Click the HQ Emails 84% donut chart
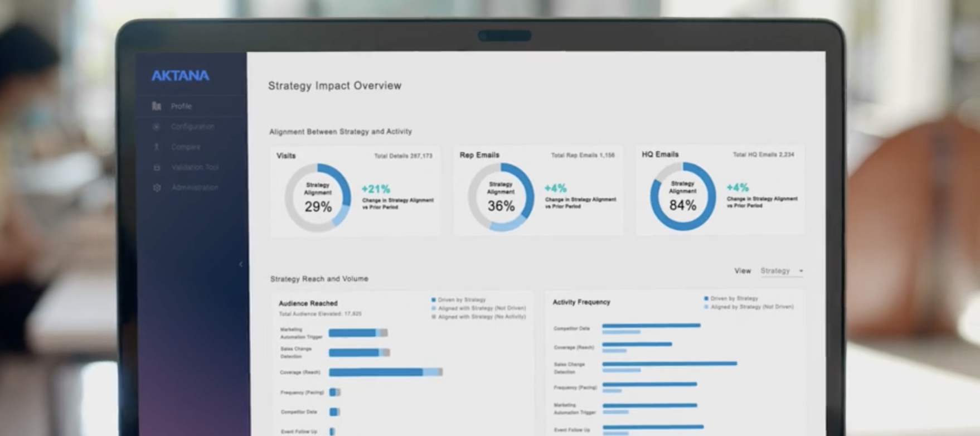This screenshot has width=980, height=436. 683,196
